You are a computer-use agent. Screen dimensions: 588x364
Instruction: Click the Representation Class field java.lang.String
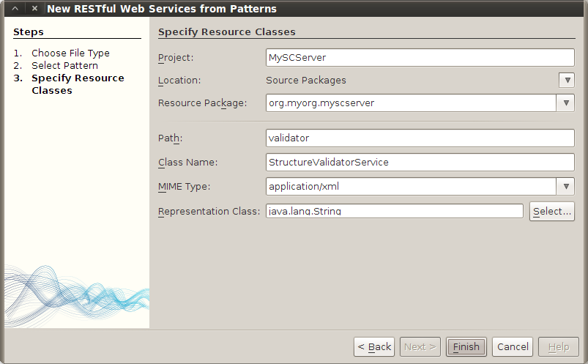coord(394,212)
